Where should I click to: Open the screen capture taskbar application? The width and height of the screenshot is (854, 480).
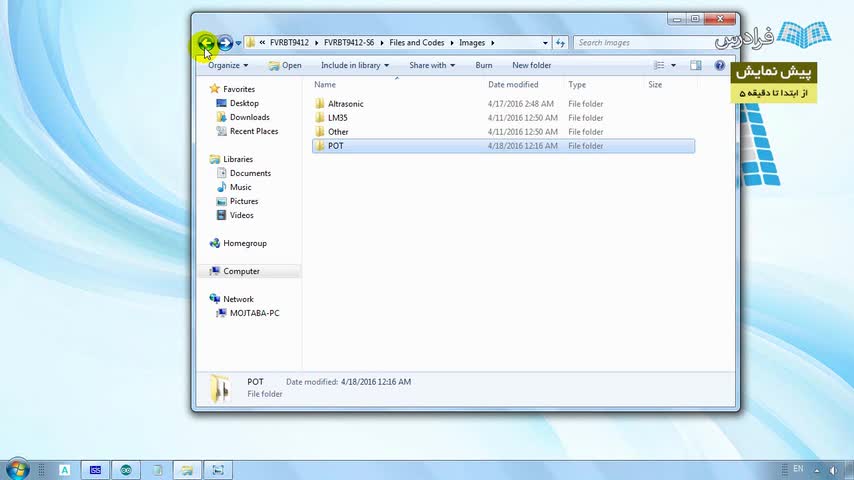click(x=218, y=470)
